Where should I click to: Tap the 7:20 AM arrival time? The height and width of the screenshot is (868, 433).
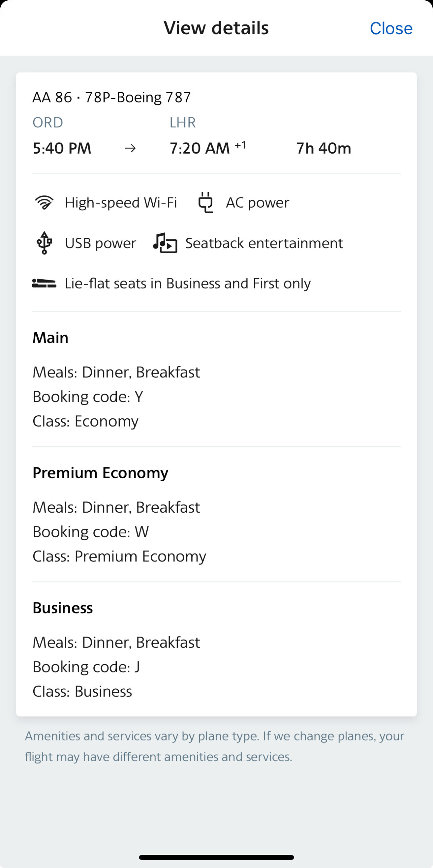[x=200, y=148]
